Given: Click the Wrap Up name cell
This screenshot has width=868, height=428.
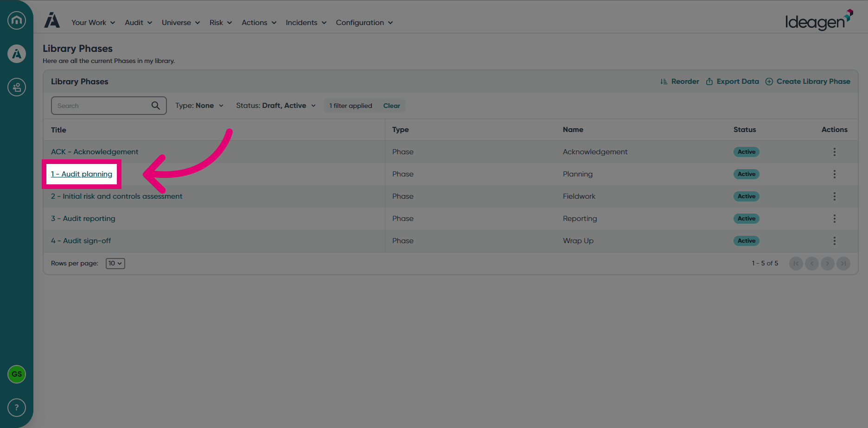Looking at the screenshot, I should click(x=578, y=241).
